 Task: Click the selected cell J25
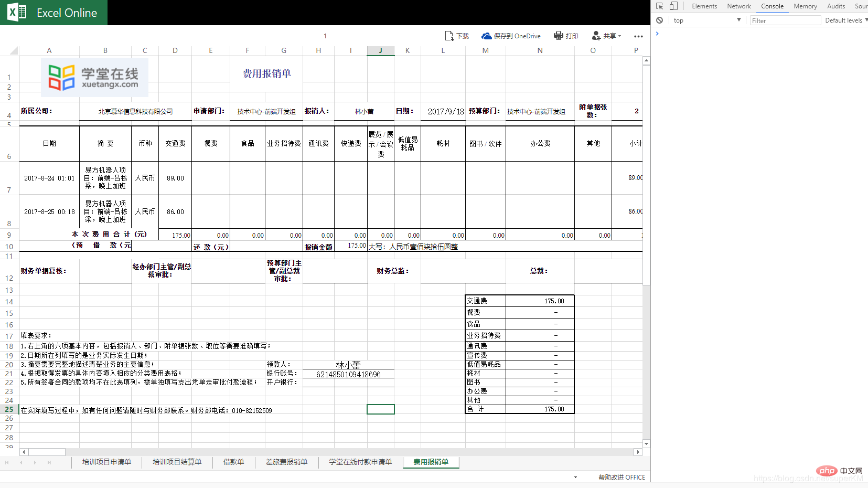coord(380,409)
